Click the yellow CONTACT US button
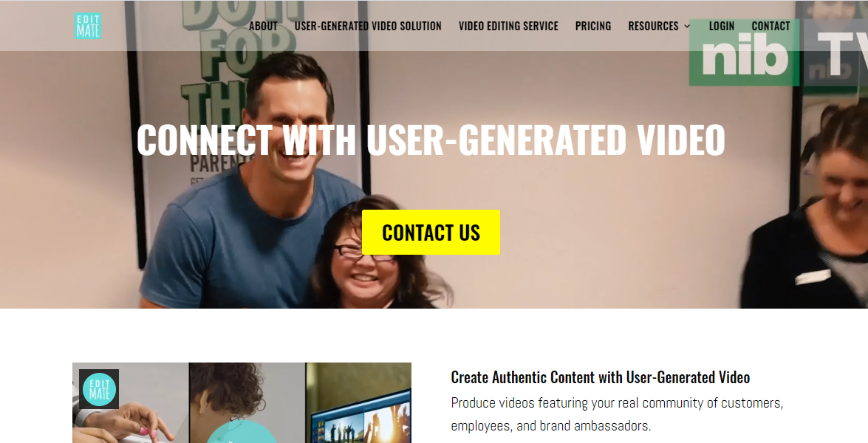Screen dimensions: 868x443 tap(431, 233)
